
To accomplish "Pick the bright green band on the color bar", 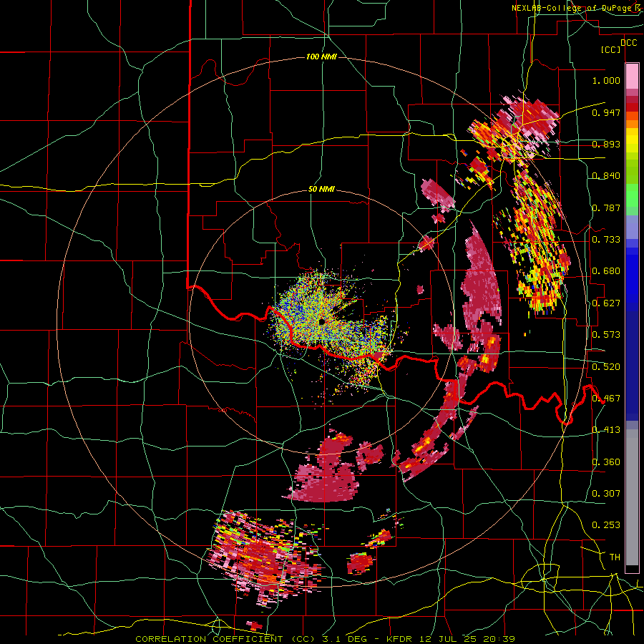I will pos(632,196).
